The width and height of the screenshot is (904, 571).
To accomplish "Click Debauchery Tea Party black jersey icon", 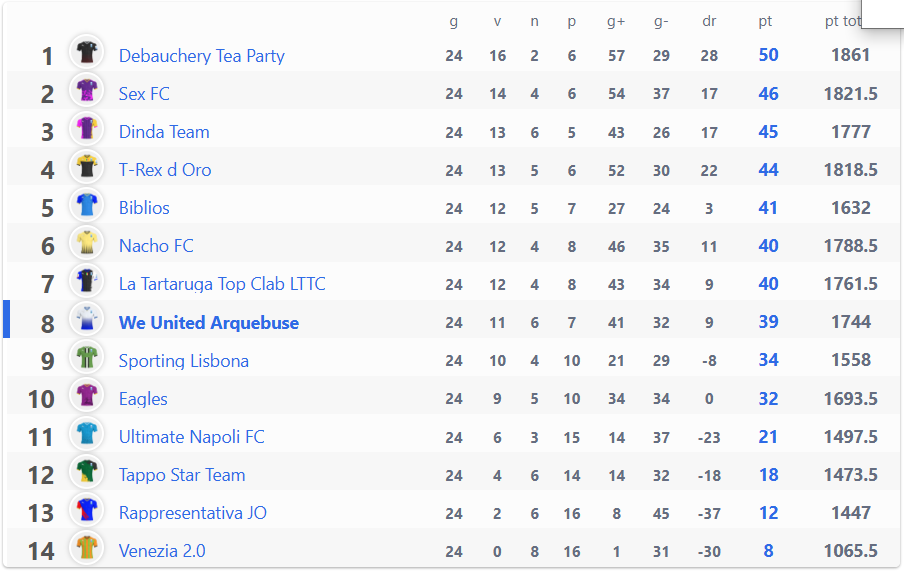I will 86,52.
